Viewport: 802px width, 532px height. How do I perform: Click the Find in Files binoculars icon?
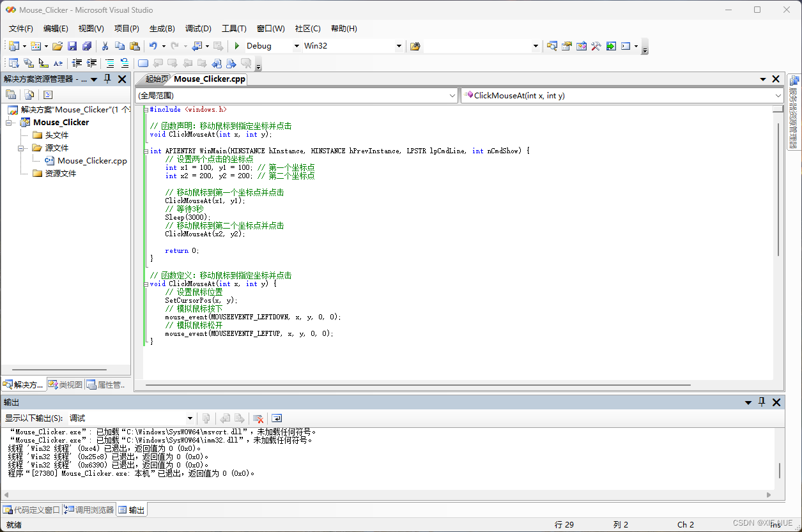415,46
